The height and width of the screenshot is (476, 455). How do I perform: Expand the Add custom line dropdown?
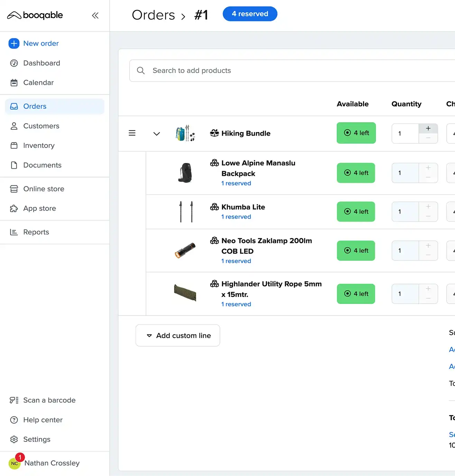(x=178, y=336)
